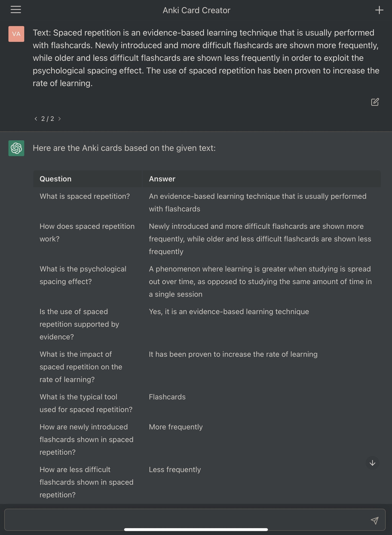Open the hamburger sidebar menu
This screenshot has width=392, height=535.
coord(16,10)
